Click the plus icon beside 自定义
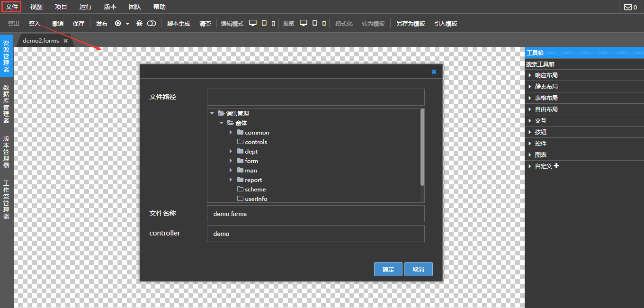 556,166
